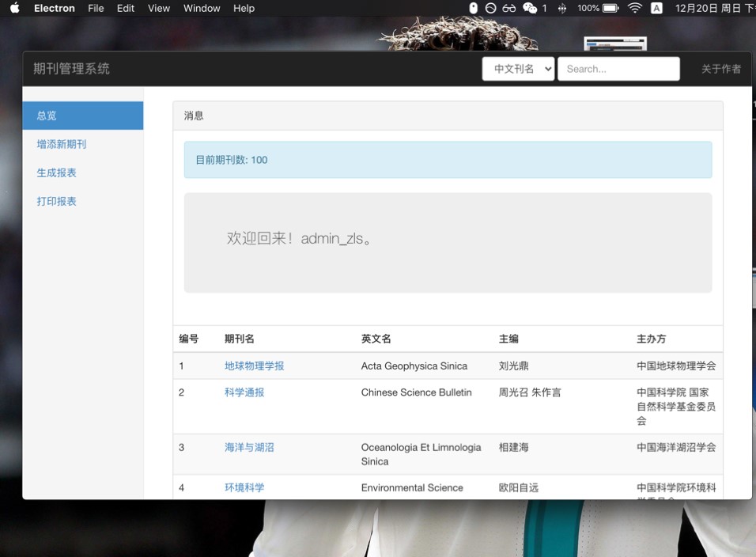Focus the Search... input box
This screenshot has height=557, width=756.
click(x=618, y=69)
